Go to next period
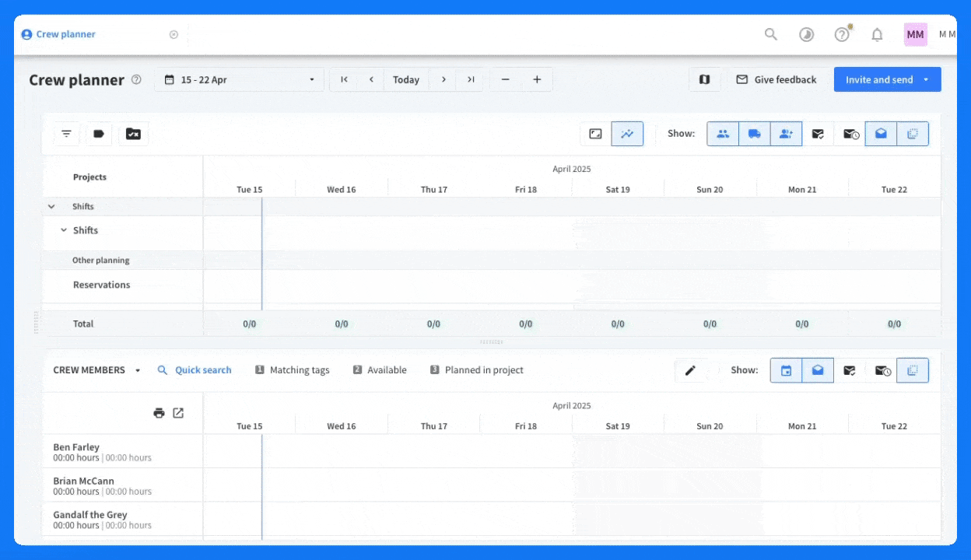 [x=443, y=79]
